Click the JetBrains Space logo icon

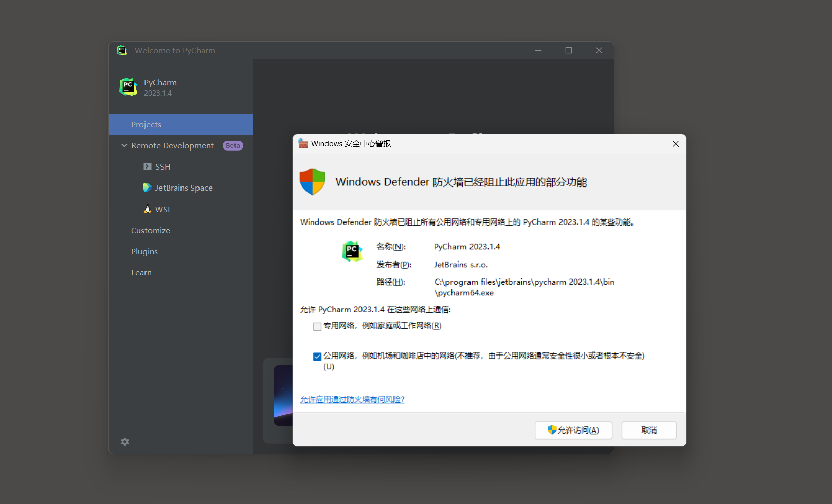coord(147,188)
